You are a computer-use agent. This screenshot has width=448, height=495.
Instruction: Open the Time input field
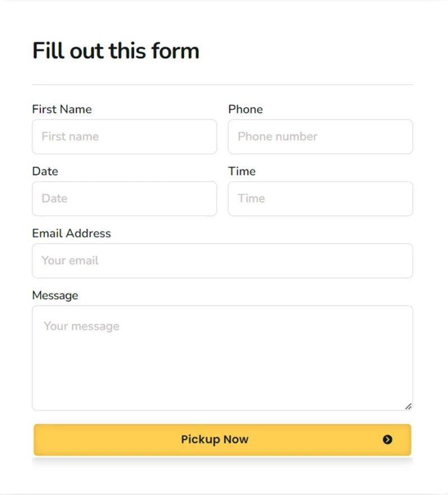click(320, 198)
